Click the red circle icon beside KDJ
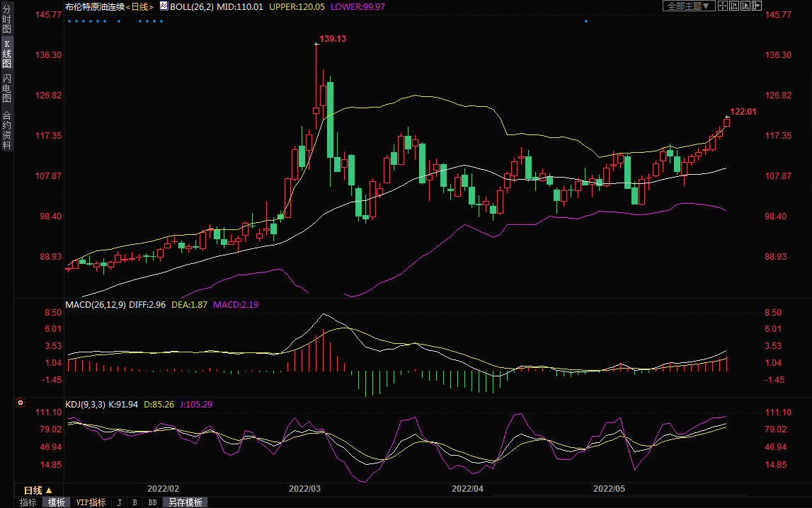812x508 pixels. click(21, 403)
